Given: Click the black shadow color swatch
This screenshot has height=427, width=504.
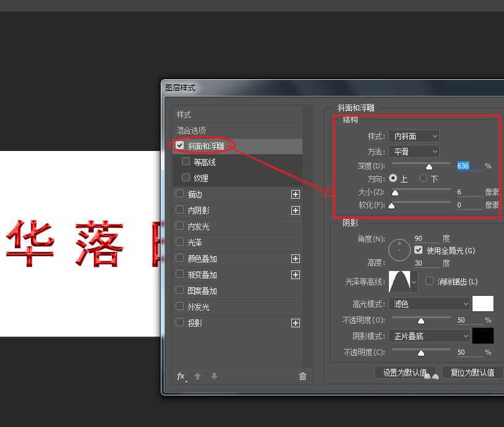Looking at the screenshot, I should [x=483, y=336].
